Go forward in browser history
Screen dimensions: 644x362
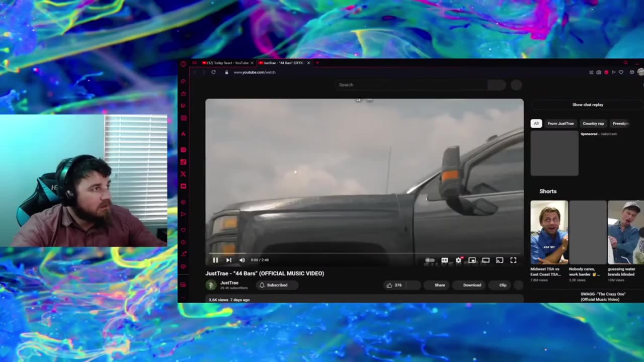click(x=204, y=72)
